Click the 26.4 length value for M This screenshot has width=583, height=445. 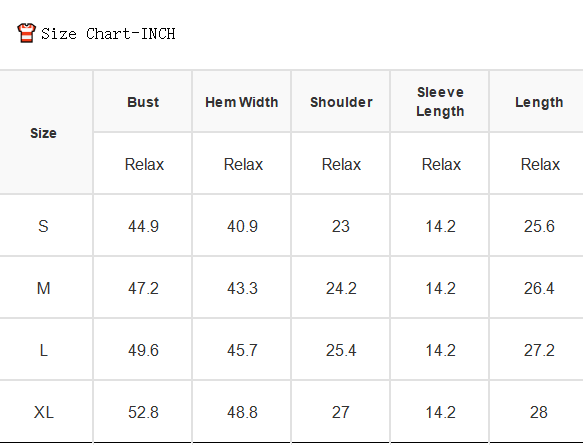(x=539, y=288)
